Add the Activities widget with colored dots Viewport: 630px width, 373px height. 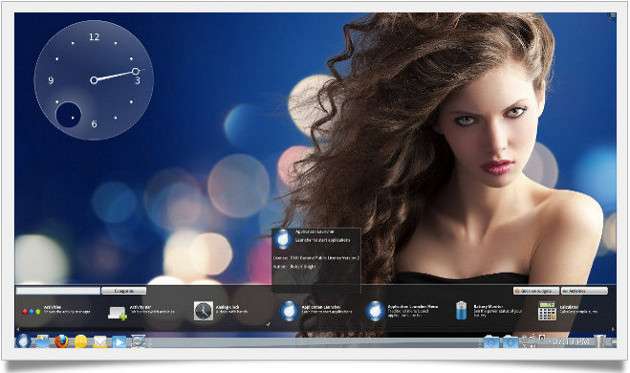point(57,311)
